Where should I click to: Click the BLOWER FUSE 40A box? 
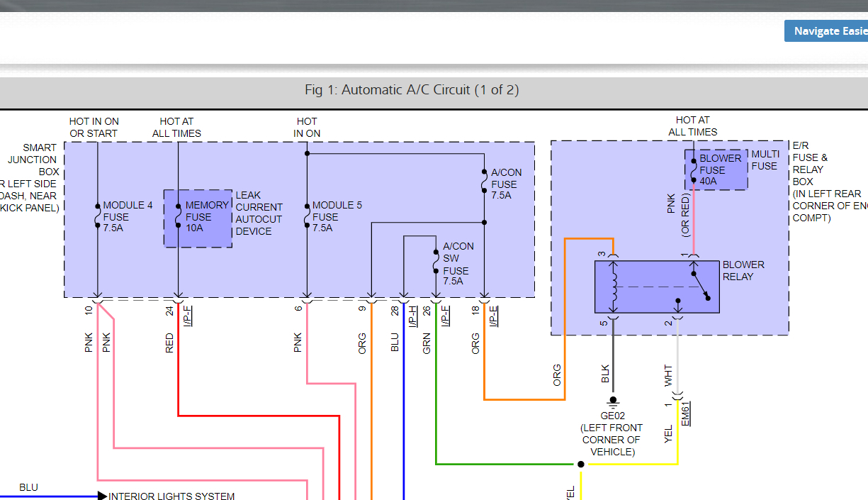click(716, 170)
